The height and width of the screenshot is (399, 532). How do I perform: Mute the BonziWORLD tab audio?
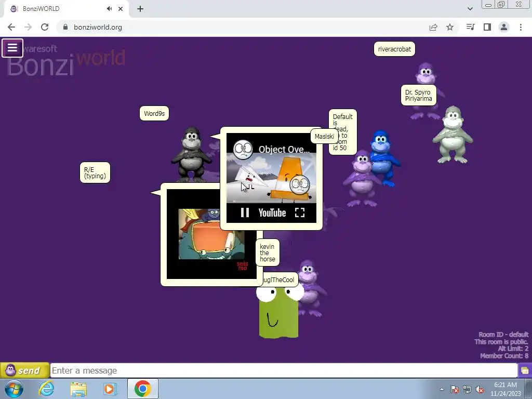click(x=109, y=9)
